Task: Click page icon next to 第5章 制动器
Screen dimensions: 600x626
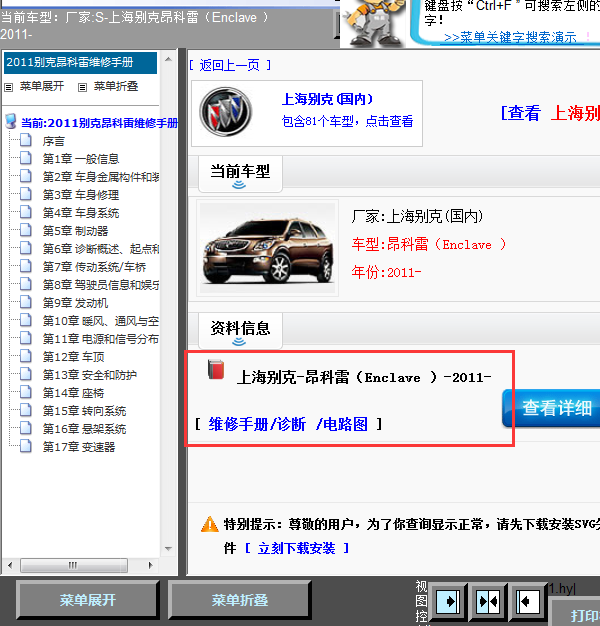Action: click(26, 230)
